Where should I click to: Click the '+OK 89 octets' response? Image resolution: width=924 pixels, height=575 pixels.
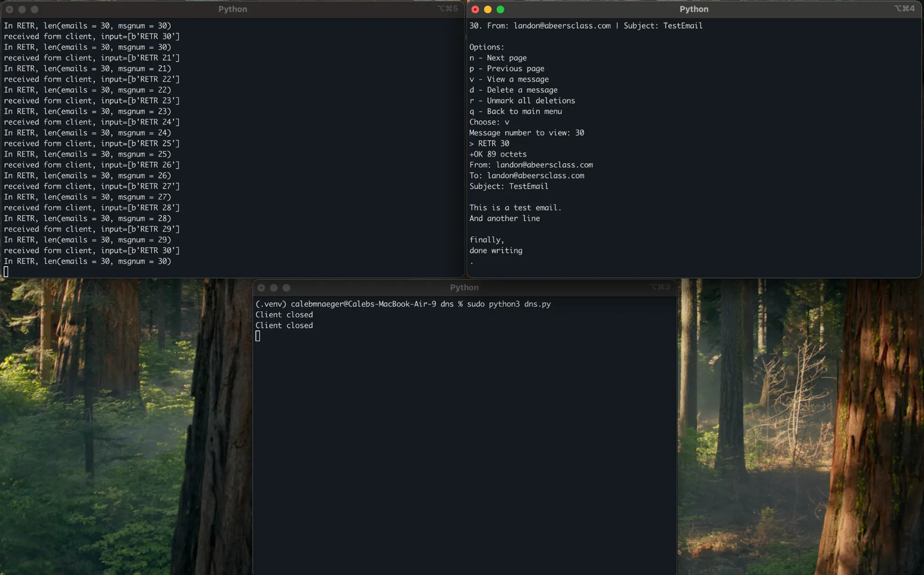point(498,154)
